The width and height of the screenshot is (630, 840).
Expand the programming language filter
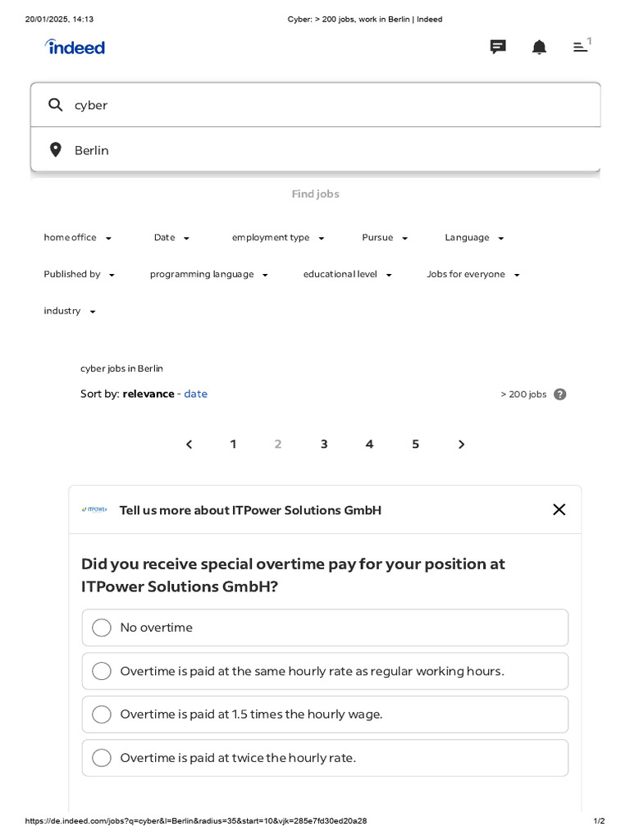pyautogui.click(x=209, y=275)
